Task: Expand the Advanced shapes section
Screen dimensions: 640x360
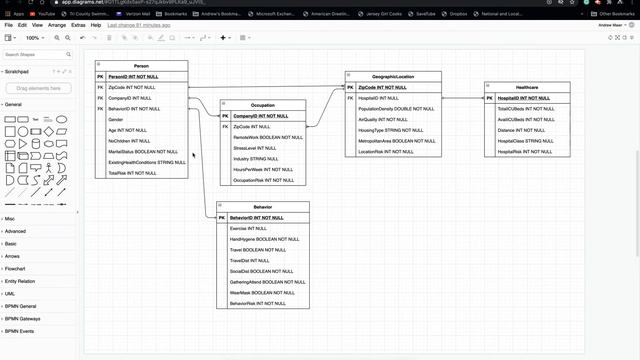Action: point(15,231)
